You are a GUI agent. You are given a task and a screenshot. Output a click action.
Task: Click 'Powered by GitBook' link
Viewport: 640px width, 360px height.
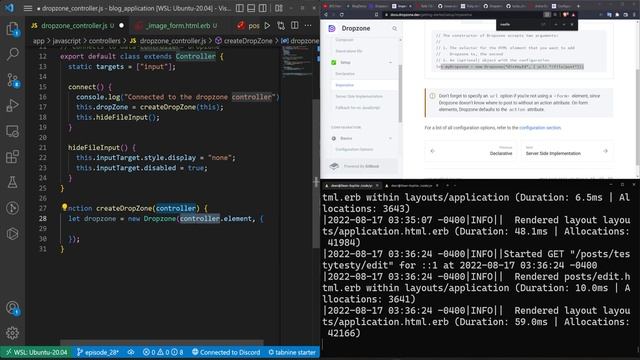(362, 166)
